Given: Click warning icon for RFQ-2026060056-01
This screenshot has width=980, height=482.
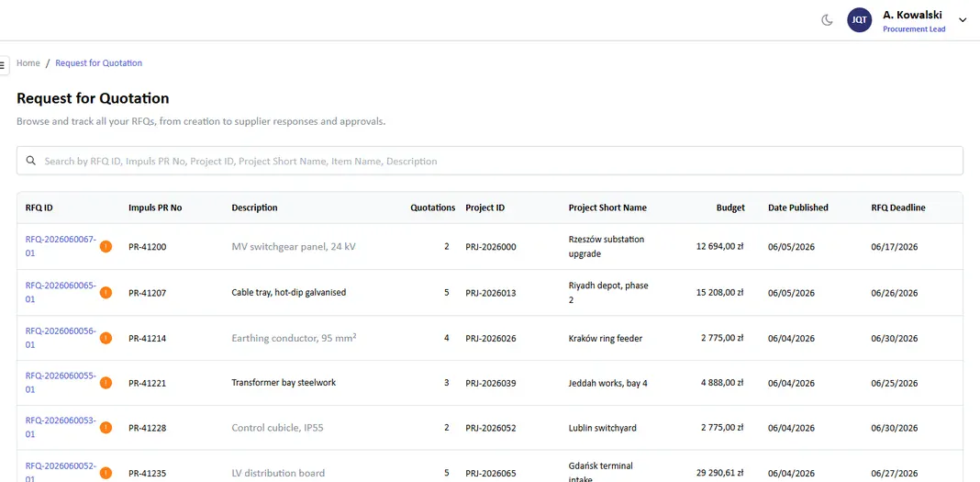Looking at the screenshot, I should 106,338.
